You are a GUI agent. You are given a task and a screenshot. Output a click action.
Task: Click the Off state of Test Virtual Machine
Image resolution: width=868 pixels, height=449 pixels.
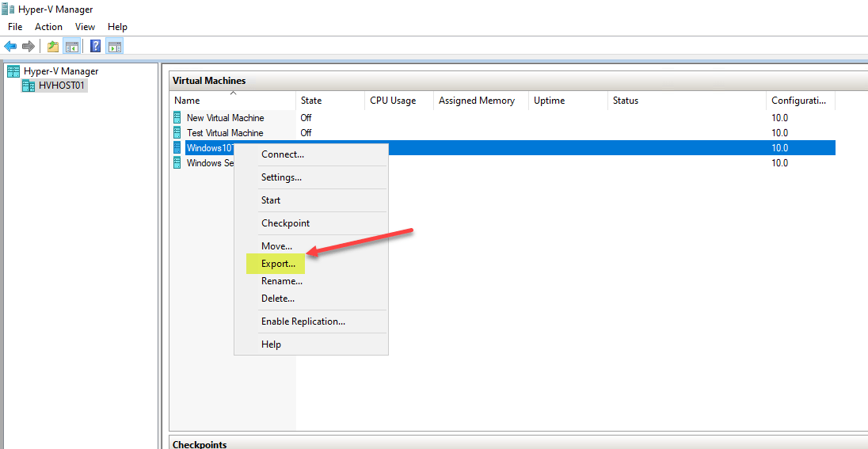coord(306,133)
